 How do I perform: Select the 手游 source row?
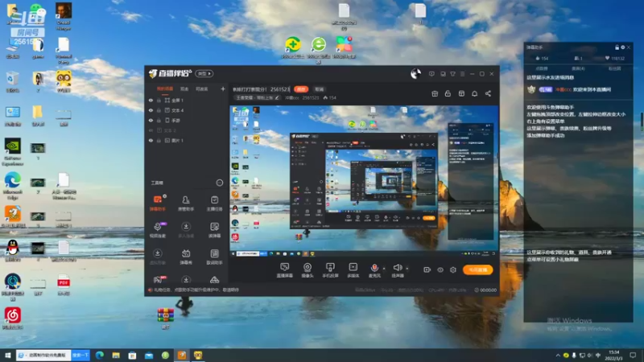[187, 120]
